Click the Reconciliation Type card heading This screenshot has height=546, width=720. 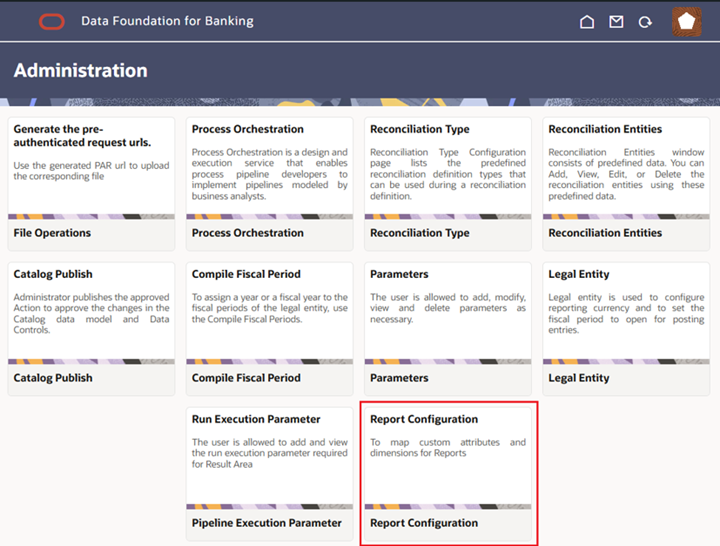pos(420,129)
